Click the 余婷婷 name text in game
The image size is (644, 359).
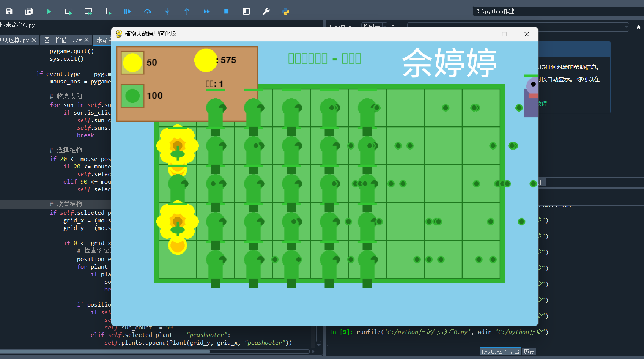(450, 63)
